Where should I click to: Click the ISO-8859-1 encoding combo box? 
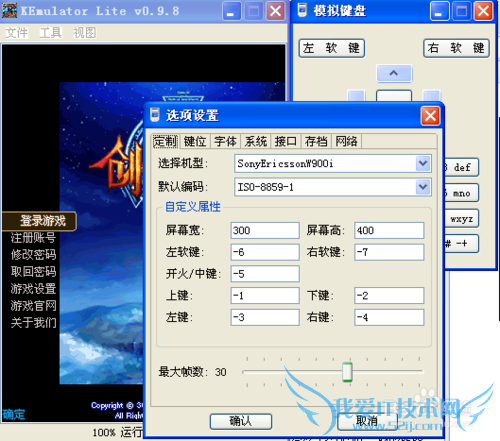click(333, 187)
